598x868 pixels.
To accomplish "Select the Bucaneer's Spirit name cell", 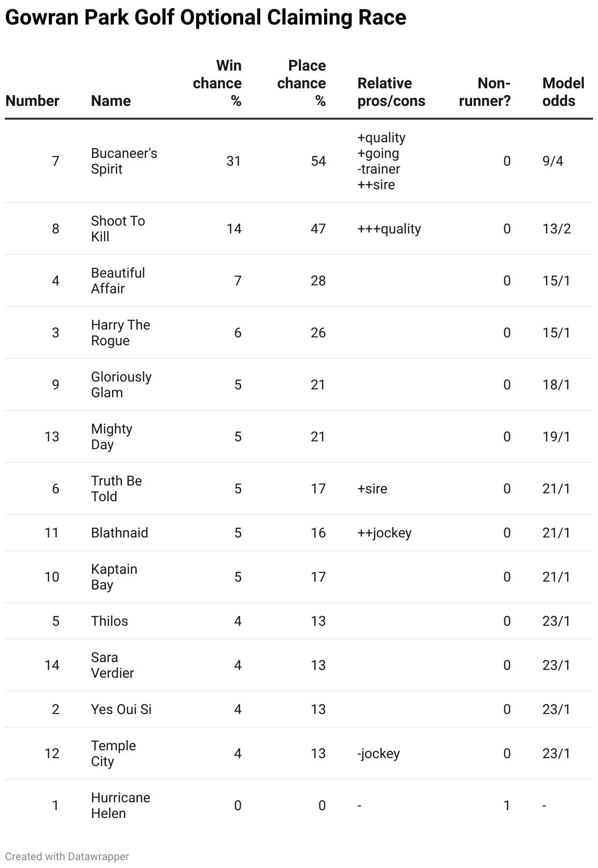I will click(x=124, y=161).
